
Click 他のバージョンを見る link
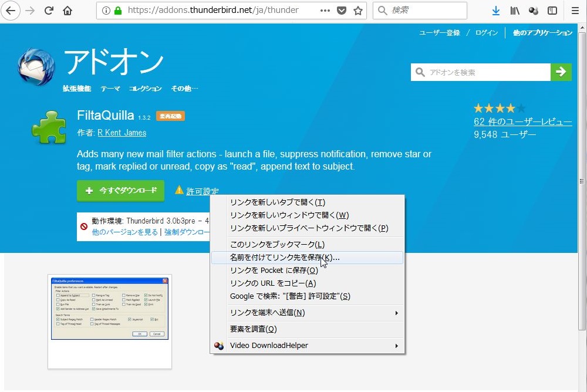pyautogui.click(x=124, y=232)
